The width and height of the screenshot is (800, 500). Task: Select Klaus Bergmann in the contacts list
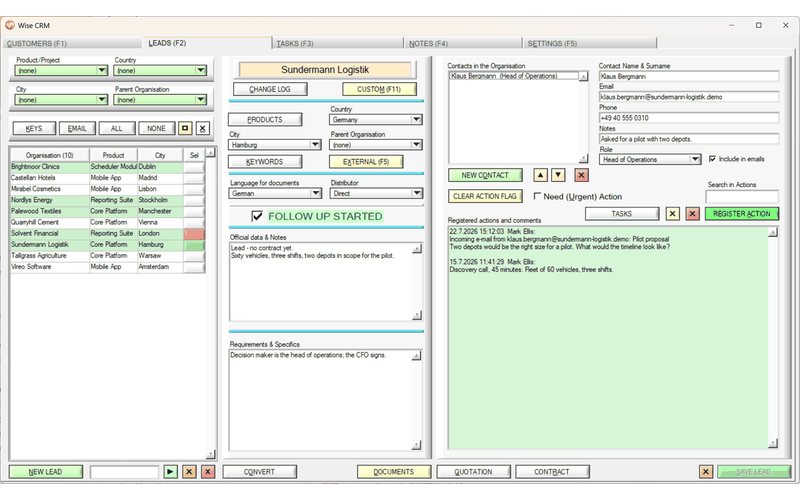tap(514, 76)
